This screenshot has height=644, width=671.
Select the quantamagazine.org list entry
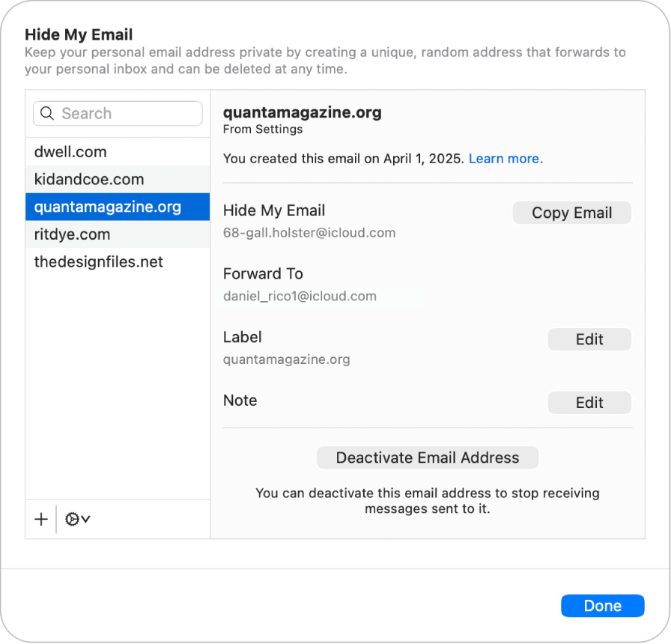[x=107, y=207]
